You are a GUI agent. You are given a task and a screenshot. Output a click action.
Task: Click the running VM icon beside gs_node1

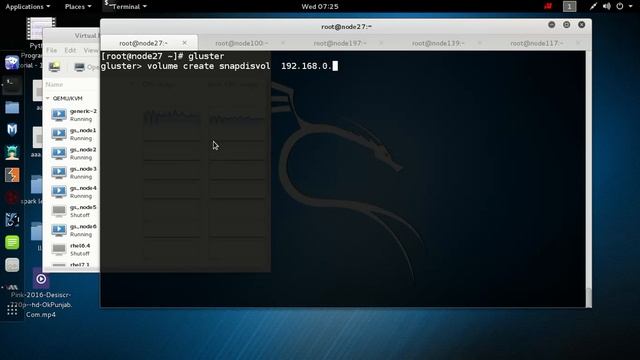click(x=59, y=134)
